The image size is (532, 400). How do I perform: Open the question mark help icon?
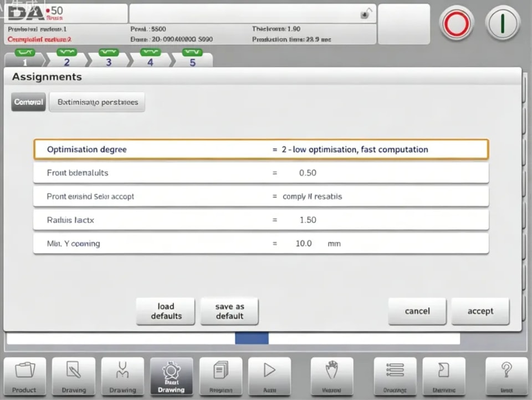point(507,376)
